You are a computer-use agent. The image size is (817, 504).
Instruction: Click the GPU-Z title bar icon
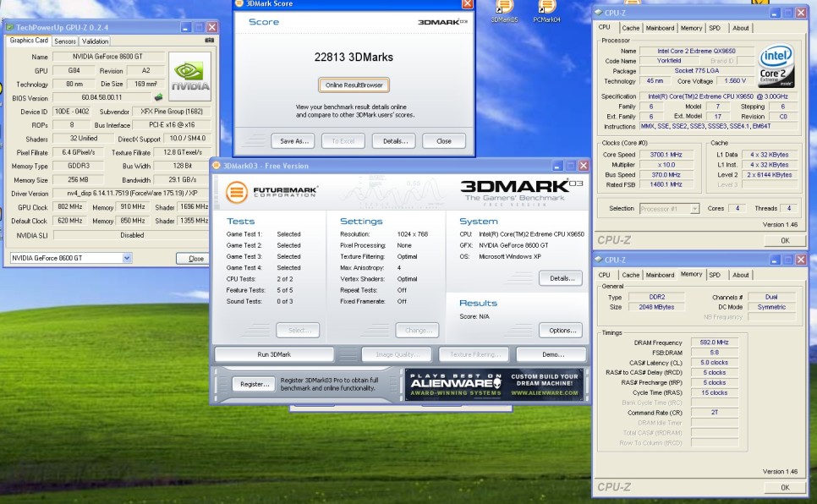[9, 27]
